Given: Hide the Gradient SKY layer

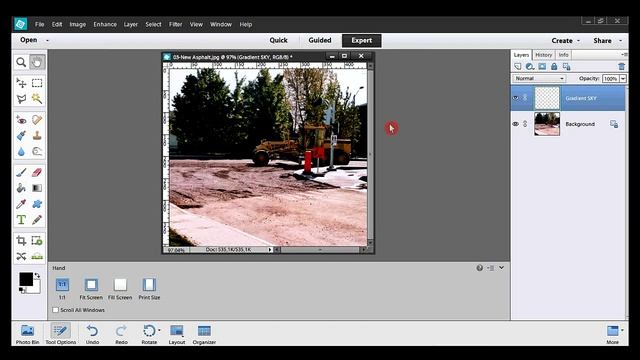Looking at the screenshot, I should tap(516, 98).
